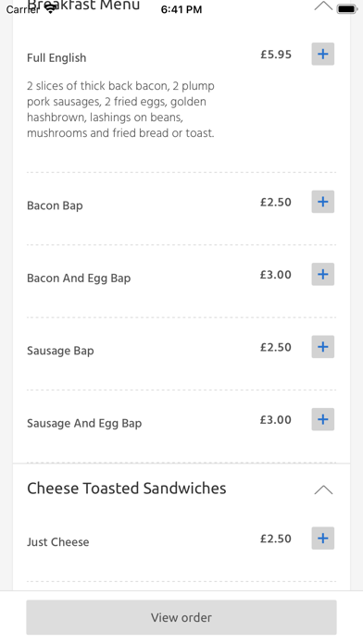Add Full English to the order
Screen dimensions: 363x644
tap(322, 54)
